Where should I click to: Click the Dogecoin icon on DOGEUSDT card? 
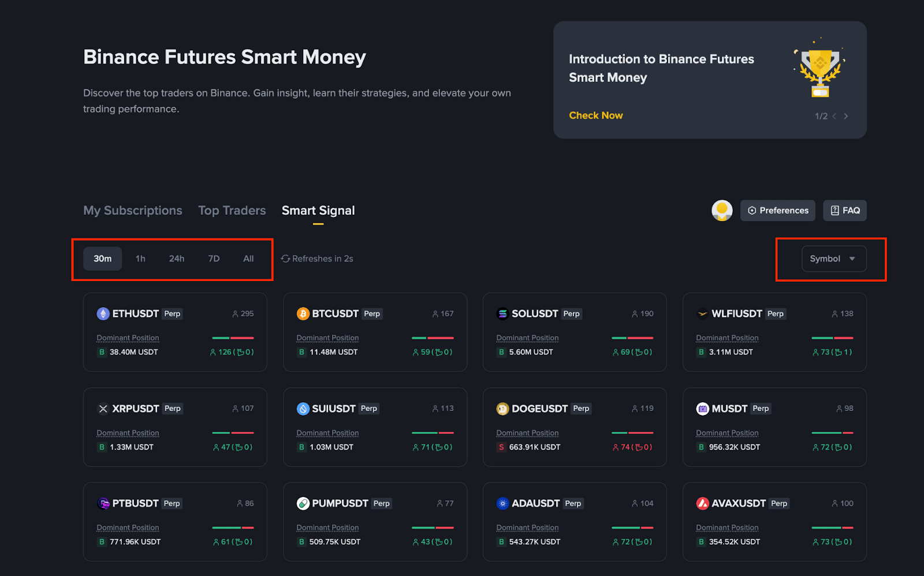click(502, 409)
